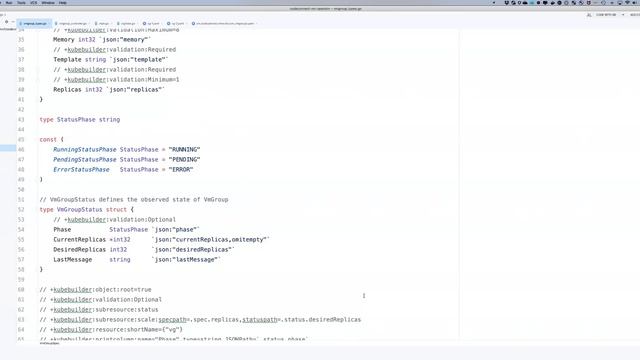Viewport: 640px width, 360px height.
Task: Click the Template string field line
Action: pyautogui.click(x=110, y=60)
